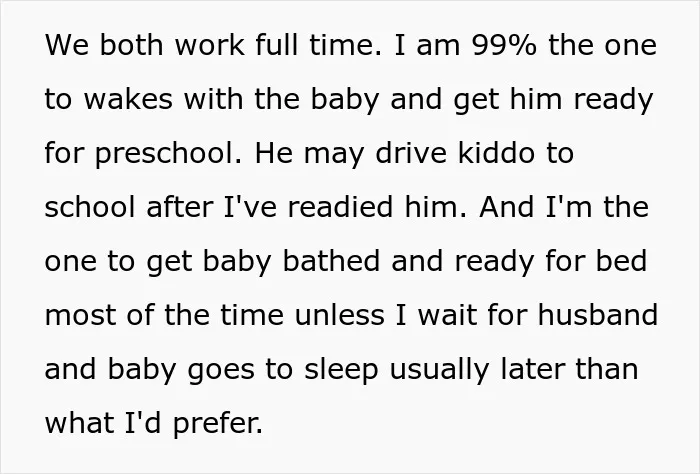Click the word 'what' starting the last line
Screen dimensions: 700x474
pyautogui.click(x=79, y=423)
